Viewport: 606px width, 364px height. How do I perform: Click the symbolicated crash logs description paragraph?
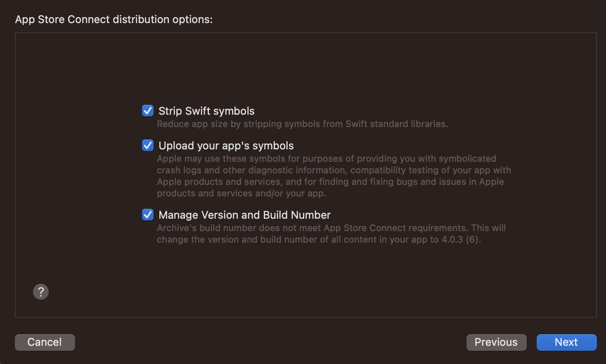pos(334,176)
